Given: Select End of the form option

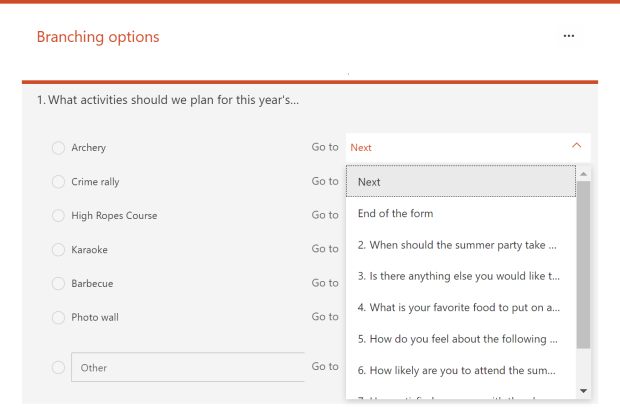Looking at the screenshot, I should tap(460, 214).
